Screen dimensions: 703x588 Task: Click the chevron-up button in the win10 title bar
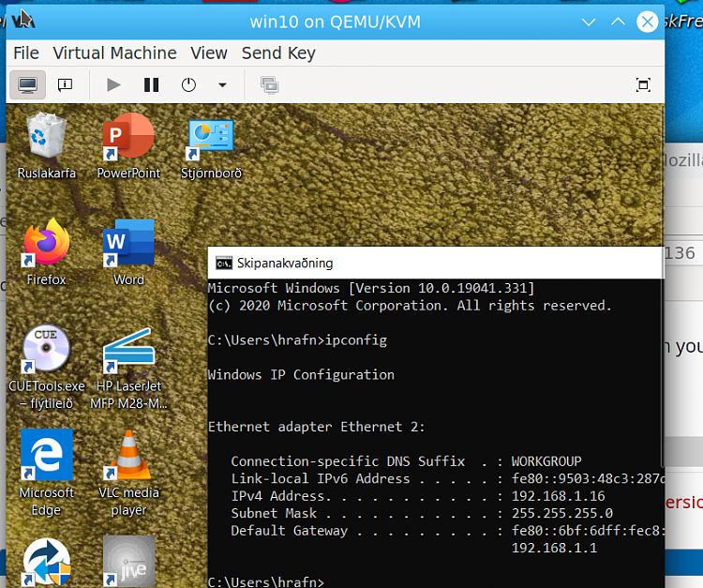(618, 22)
